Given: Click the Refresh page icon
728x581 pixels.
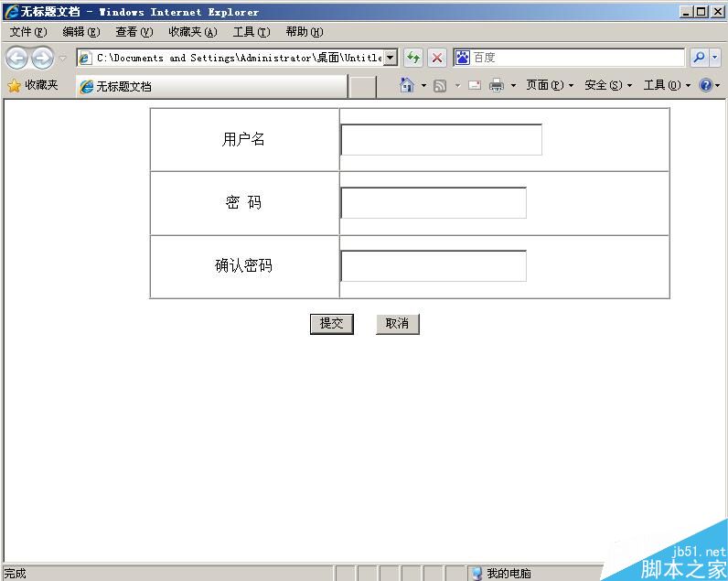Looking at the screenshot, I should [x=413, y=58].
